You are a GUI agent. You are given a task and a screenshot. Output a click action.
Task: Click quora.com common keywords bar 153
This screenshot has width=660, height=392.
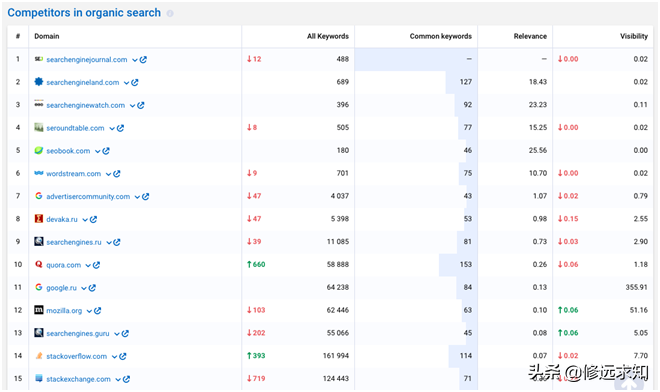pos(458,265)
